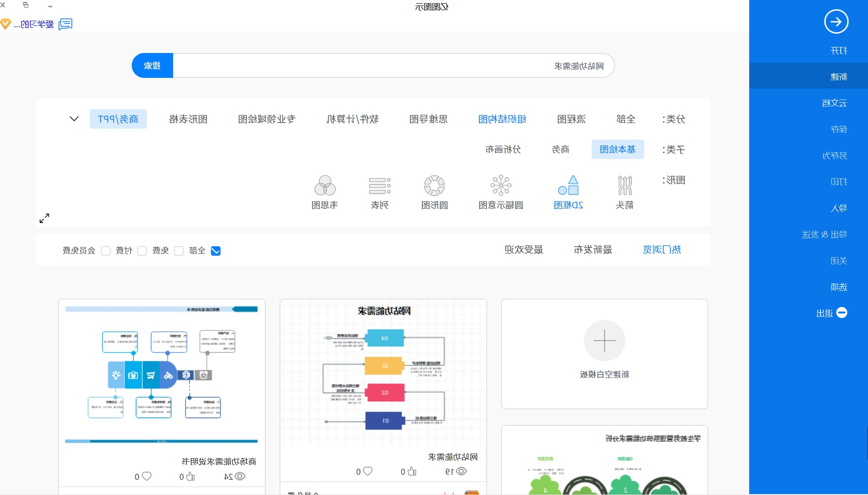Open 云文档 cloud documents
This screenshot has width=868, height=495.
point(834,103)
